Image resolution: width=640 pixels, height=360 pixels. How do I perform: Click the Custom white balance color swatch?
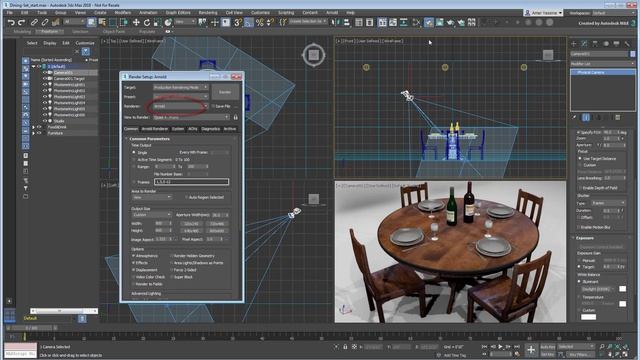click(x=588, y=317)
